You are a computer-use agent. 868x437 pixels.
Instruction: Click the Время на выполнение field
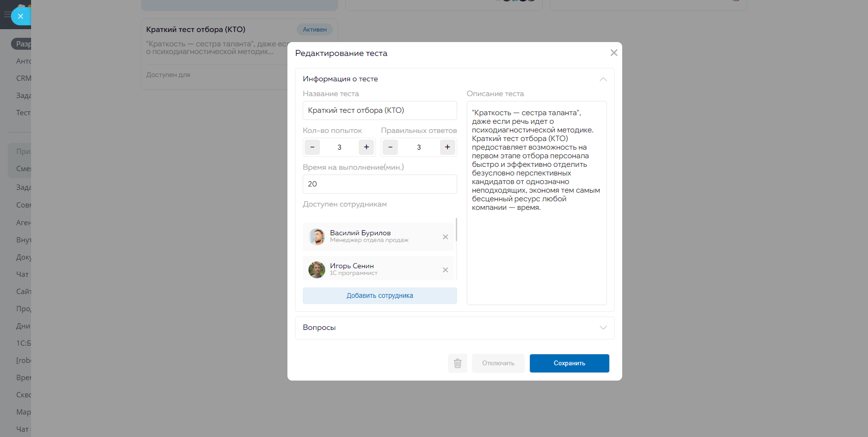coord(380,184)
